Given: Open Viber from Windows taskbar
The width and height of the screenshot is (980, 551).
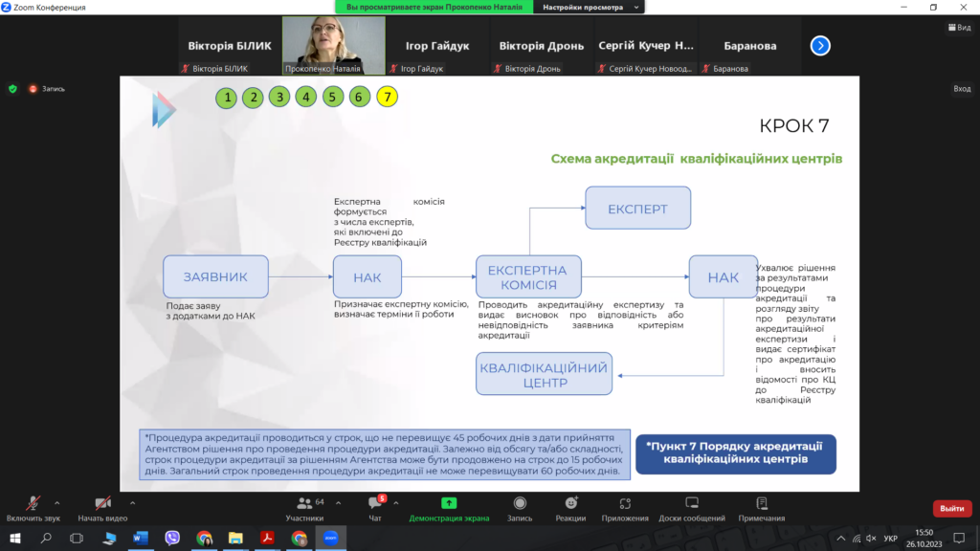Looking at the screenshot, I should click(172, 539).
